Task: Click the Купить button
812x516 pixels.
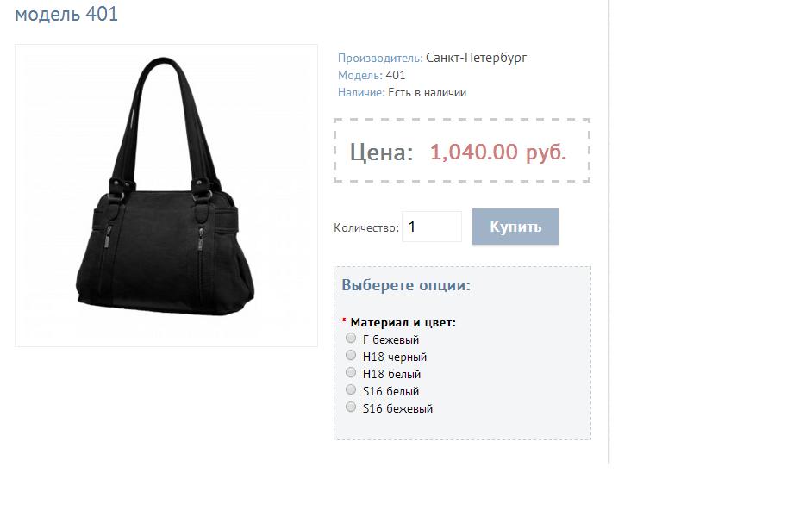Action: pyautogui.click(x=515, y=227)
